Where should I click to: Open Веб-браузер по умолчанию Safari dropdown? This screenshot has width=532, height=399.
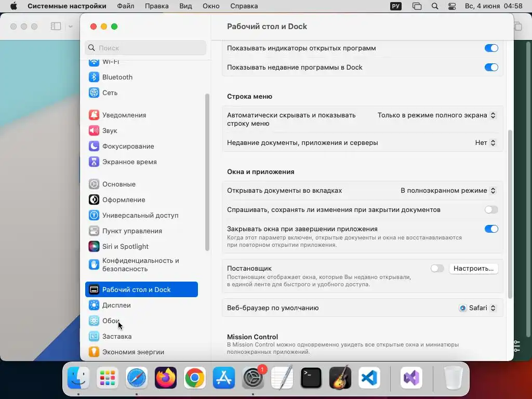pyautogui.click(x=478, y=308)
